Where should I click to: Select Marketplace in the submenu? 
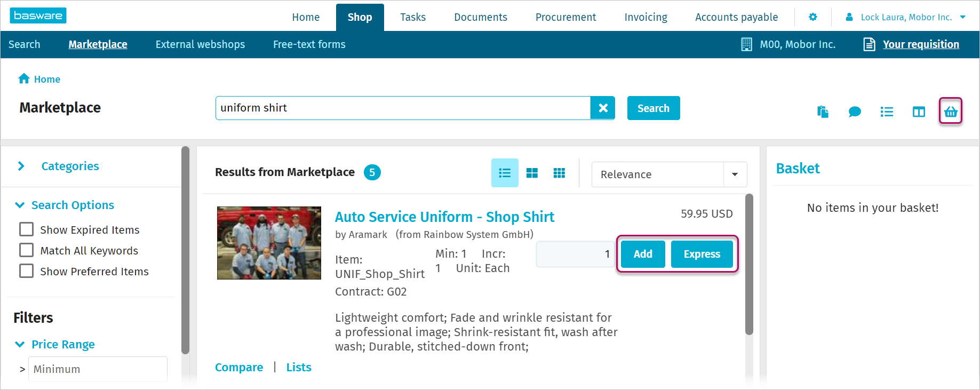[x=98, y=44]
